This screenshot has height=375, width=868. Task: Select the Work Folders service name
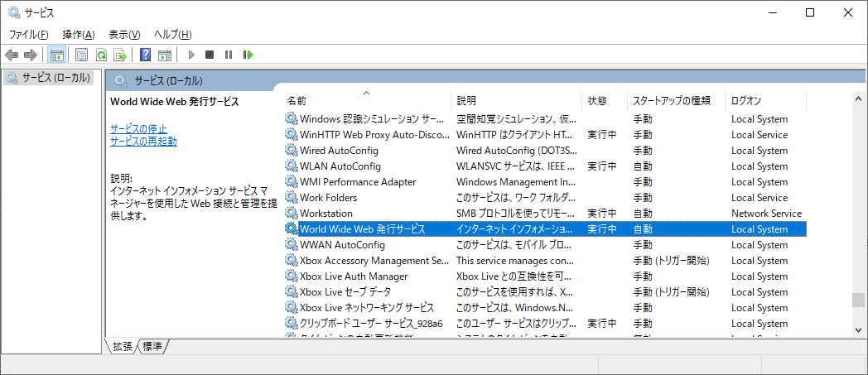(x=328, y=198)
